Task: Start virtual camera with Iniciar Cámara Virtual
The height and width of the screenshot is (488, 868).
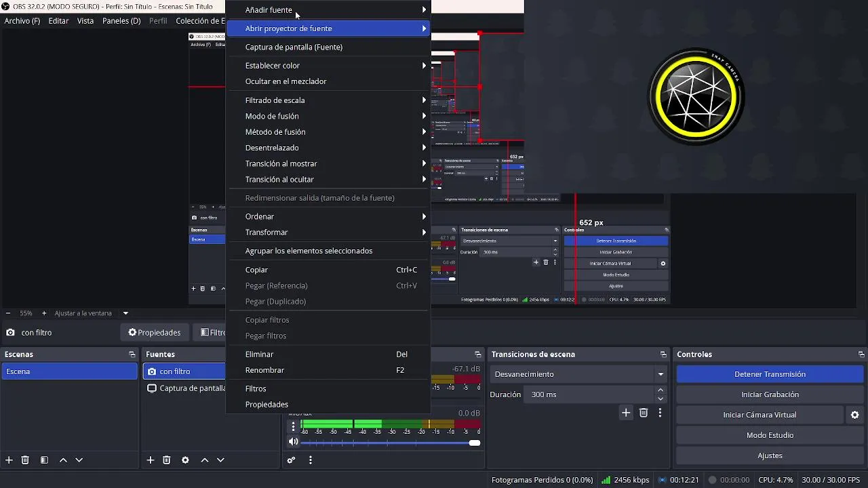Action: coord(759,415)
